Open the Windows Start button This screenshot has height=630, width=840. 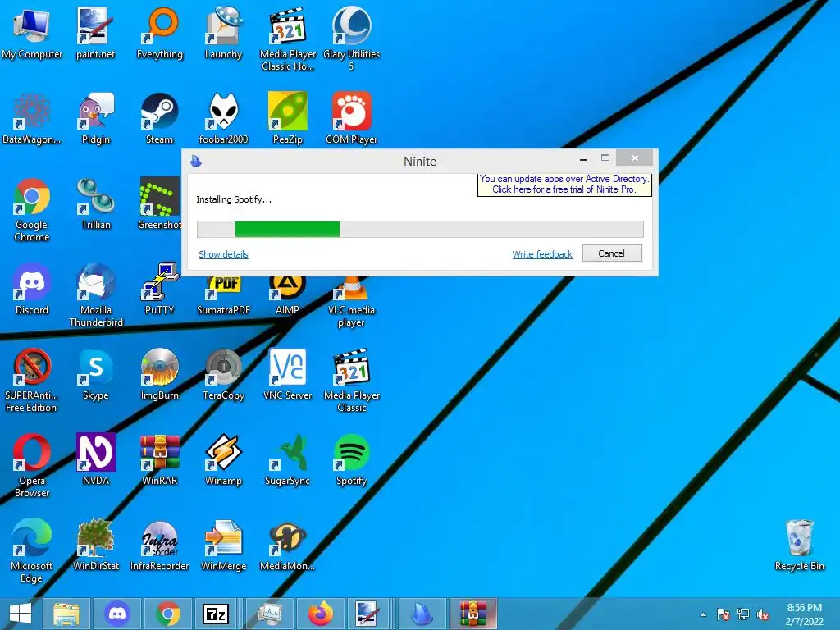pos(21,614)
